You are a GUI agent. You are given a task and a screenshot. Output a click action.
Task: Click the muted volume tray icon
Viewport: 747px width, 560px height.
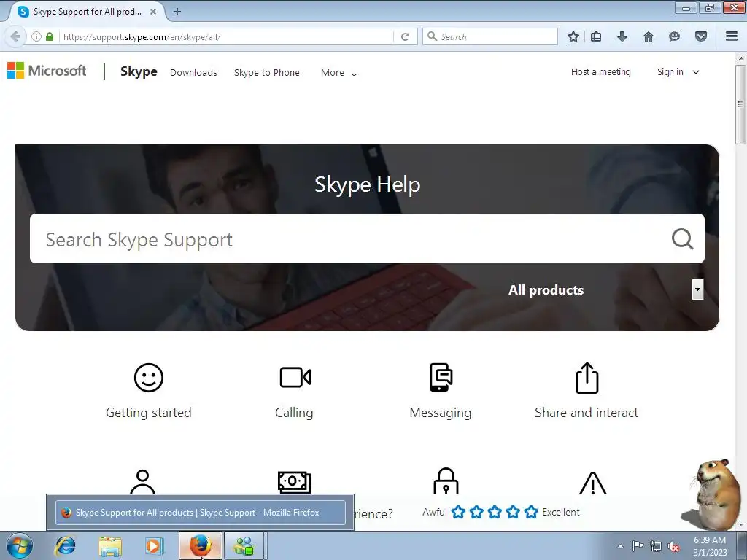(x=673, y=546)
